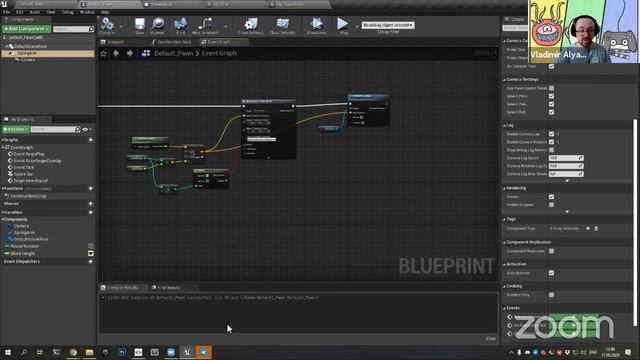640x360 pixels.
Task: Click Clear button in Compiler Results
Action: 491,339
